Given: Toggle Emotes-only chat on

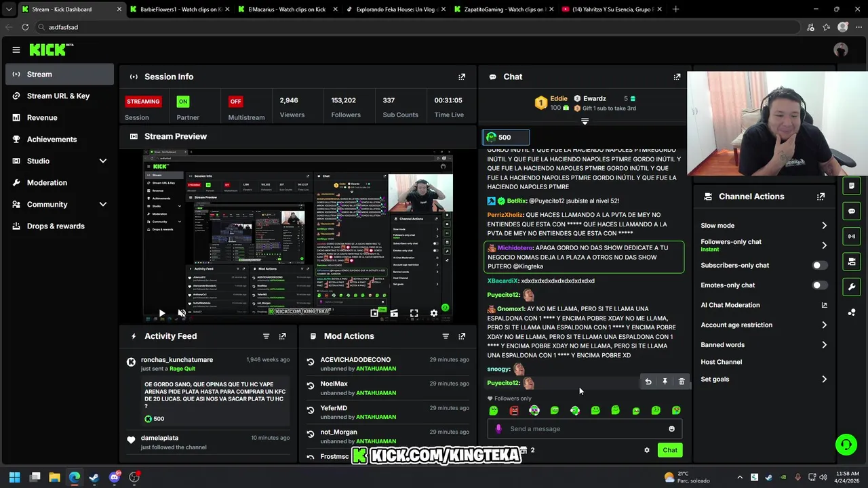Looking at the screenshot, I should [820, 285].
